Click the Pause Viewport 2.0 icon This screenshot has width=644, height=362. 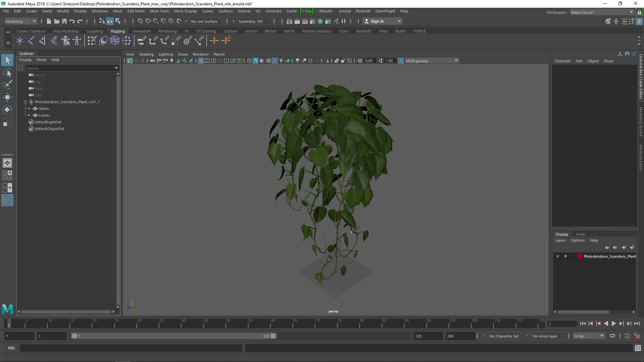click(x=343, y=21)
